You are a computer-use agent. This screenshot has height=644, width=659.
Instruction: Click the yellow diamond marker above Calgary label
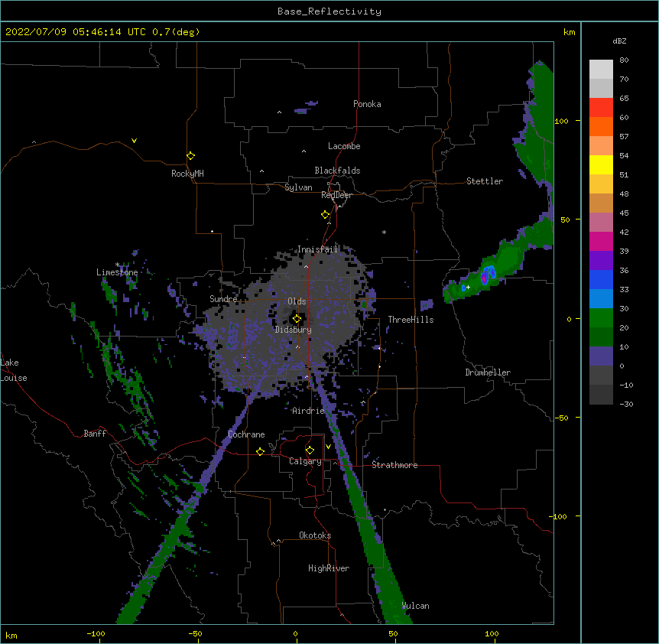pos(310,450)
